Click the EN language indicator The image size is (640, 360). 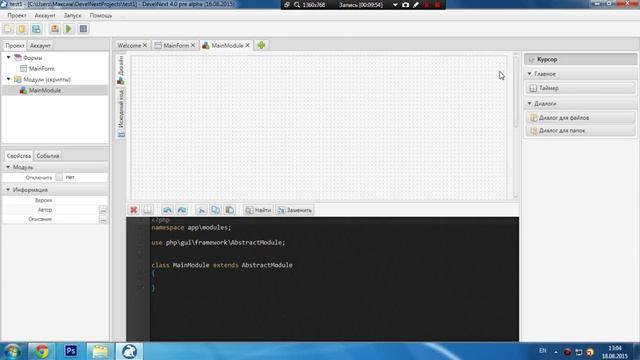tap(542, 351)
